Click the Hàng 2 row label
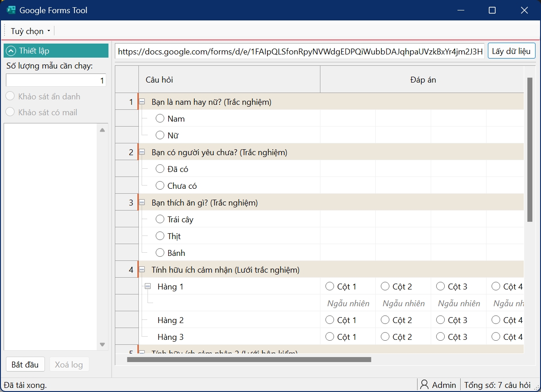This screenshot has height=392, width=541. [x=171, y=320]
